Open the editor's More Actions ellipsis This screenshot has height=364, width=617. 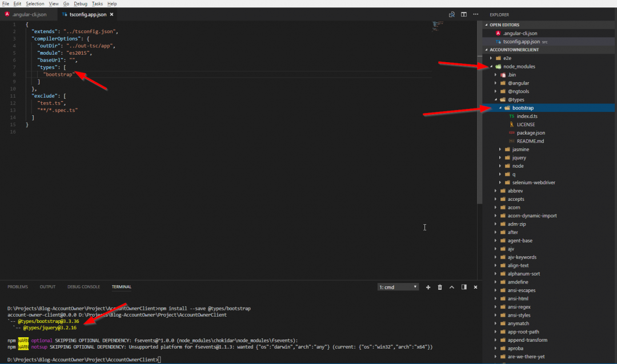[x=475, y=14]
